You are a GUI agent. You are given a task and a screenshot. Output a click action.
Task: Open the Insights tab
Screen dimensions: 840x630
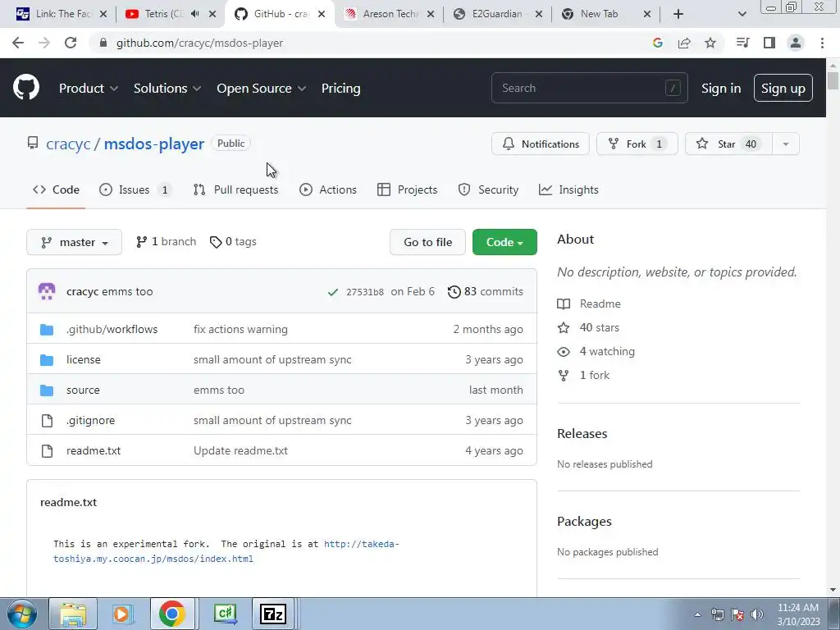coord(568,189)
